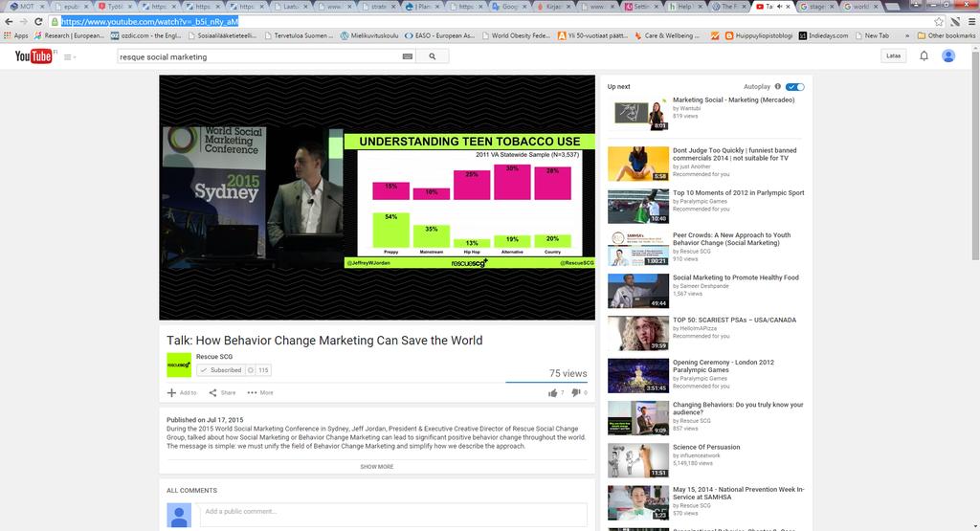Toggle the Autoplay switch

click(795, 87)
